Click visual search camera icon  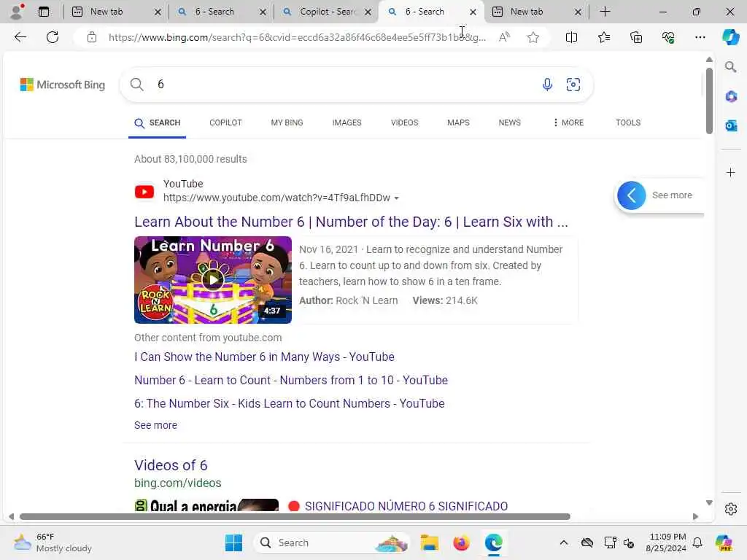(573, 85)
